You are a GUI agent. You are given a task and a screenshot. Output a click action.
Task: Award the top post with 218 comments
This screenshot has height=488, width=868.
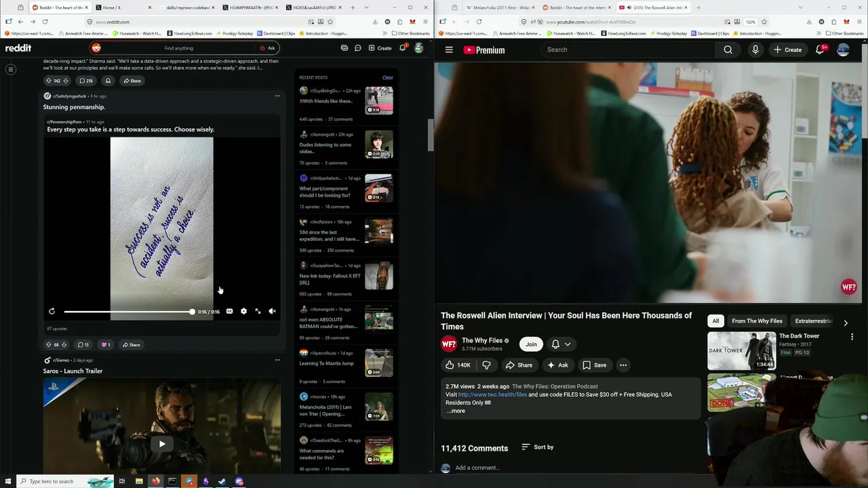108,81
